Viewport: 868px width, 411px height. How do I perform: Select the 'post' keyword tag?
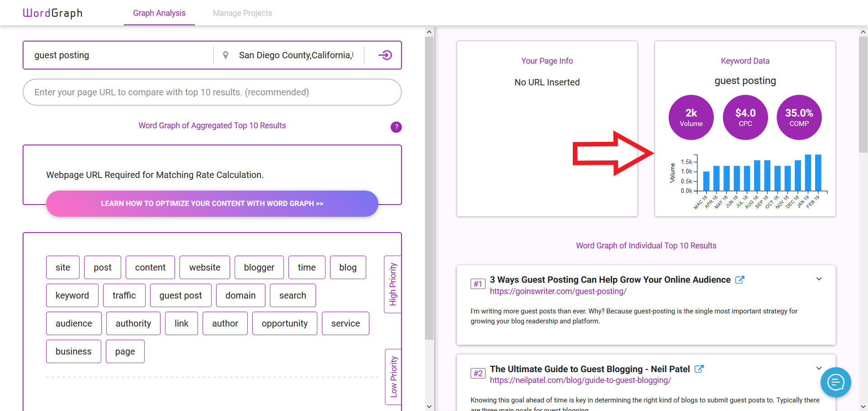pos(103,267)
